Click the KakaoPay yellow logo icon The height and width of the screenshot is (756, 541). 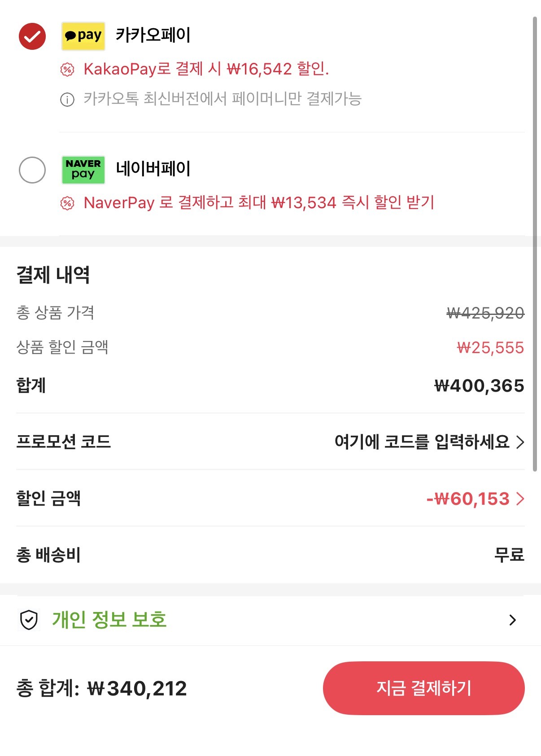[83, 36]
